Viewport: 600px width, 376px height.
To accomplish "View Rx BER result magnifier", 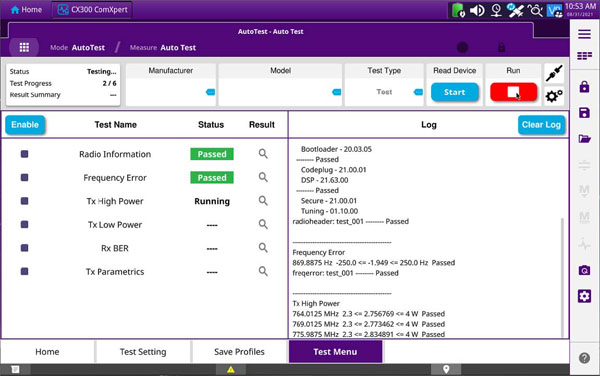I will tap(263, 248).
